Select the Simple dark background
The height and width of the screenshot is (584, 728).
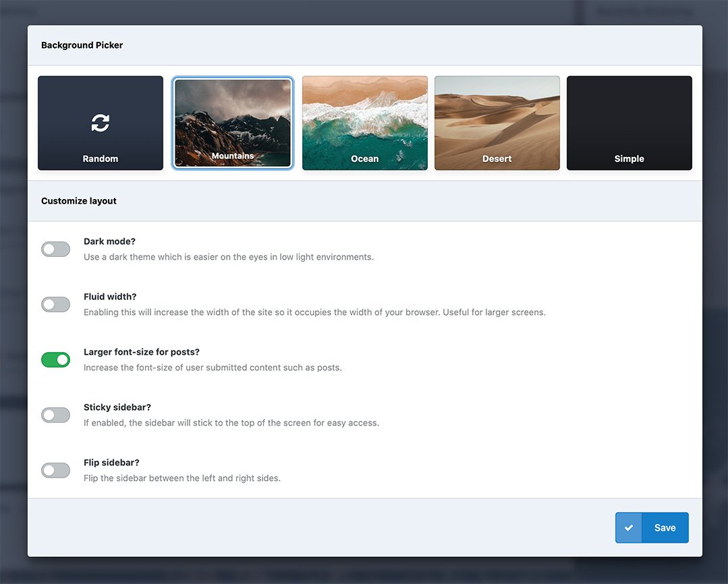point(629,123)
